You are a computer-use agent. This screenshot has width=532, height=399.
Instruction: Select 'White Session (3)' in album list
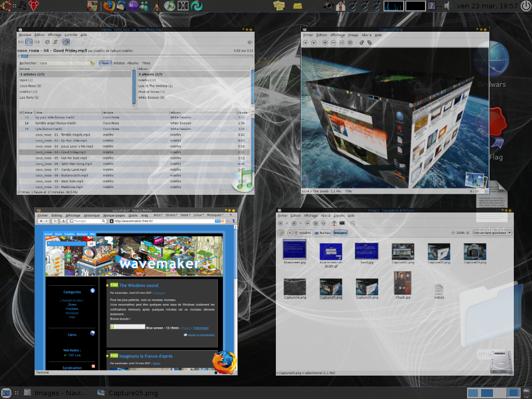coord(194,97)
